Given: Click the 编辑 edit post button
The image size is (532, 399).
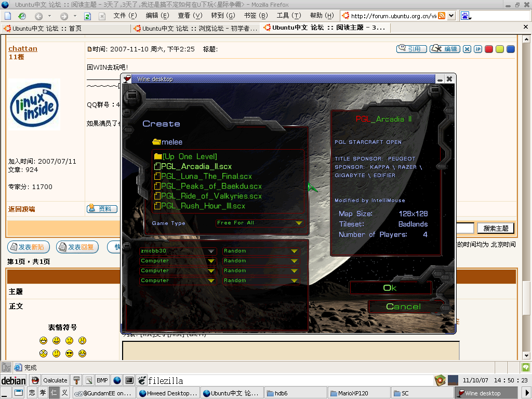Looking at the screenshot, I should point(445,49).
